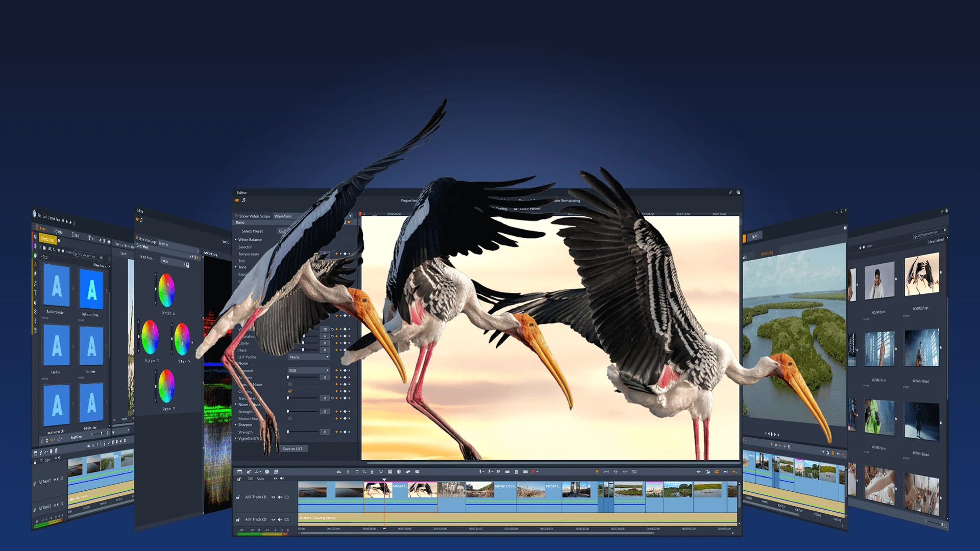Image resolution: width=980 pixels, height=551 pixels.
Task: Open the Time Remapping tab
Action: [x=566, y=201]
